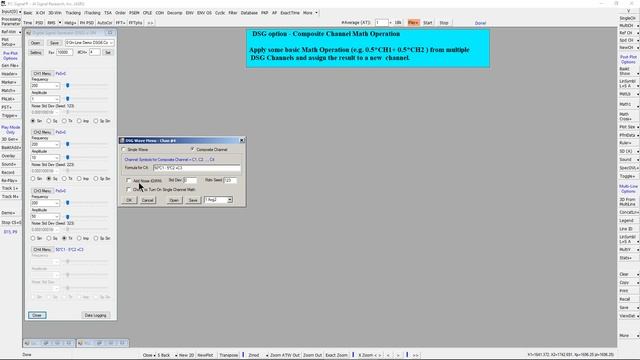Open the Database menu
Viewport: 640px width, 360px height.
[249, 13]
